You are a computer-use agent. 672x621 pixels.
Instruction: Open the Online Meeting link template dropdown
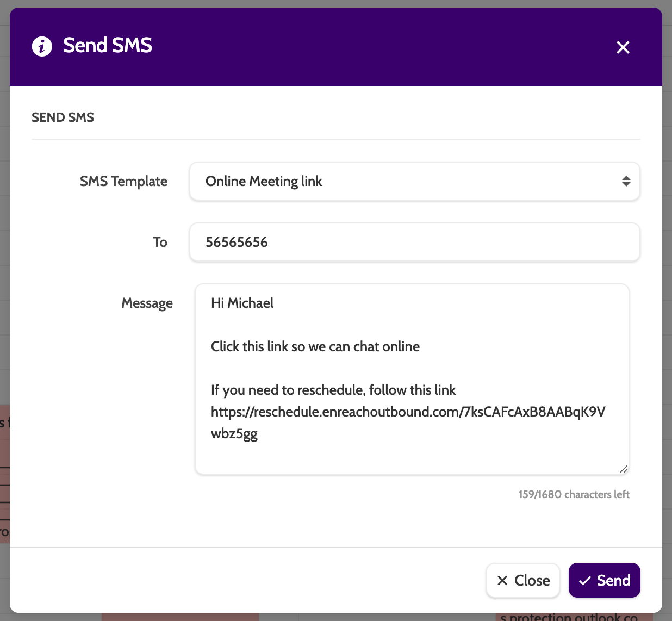(413, 181)
